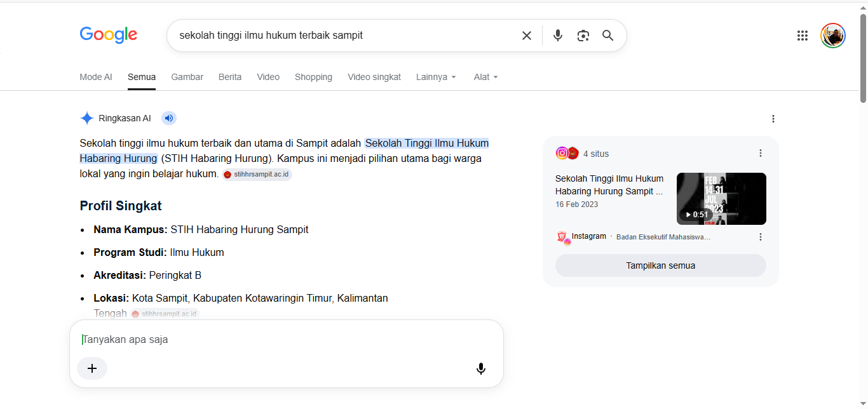
Task: Play the 0:51 video thumbnail
Action: click(x=721, y=199)
